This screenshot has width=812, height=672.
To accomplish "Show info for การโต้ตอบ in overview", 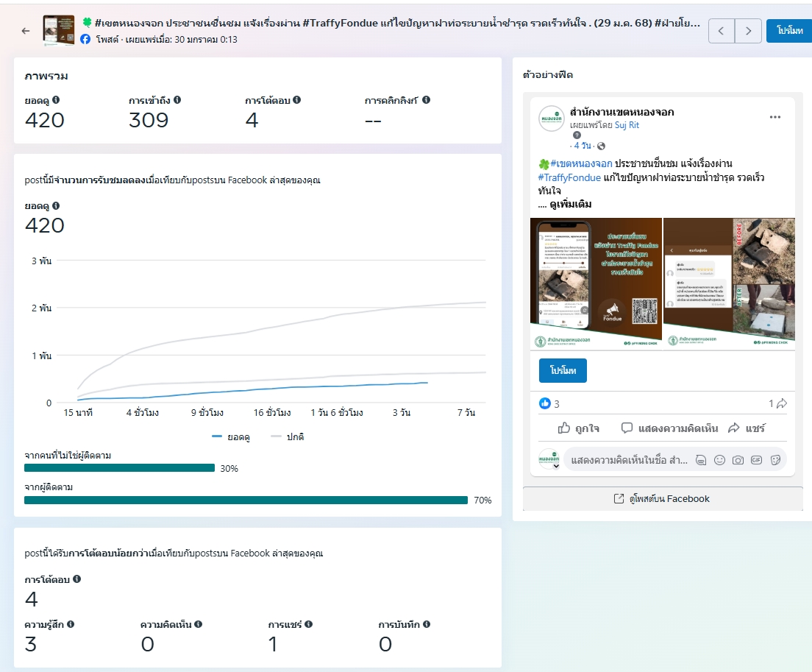I will pos(296,100).
